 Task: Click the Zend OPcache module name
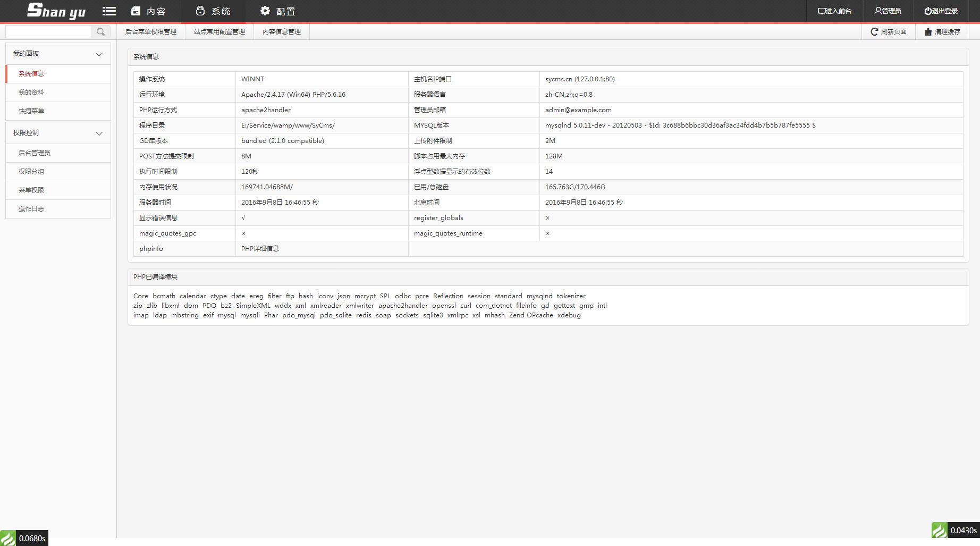pyautogui.click(x=531, y=315)
